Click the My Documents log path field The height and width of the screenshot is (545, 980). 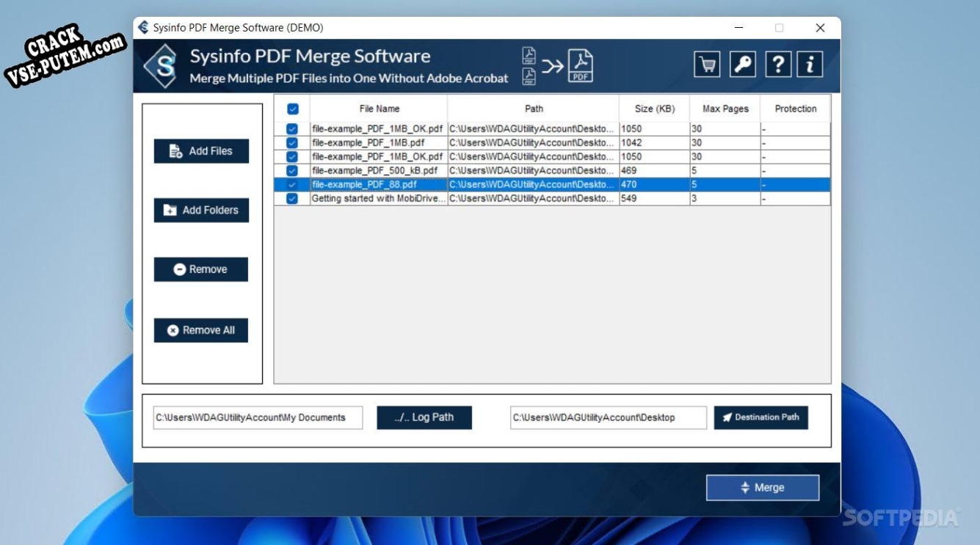coord(258,417)
